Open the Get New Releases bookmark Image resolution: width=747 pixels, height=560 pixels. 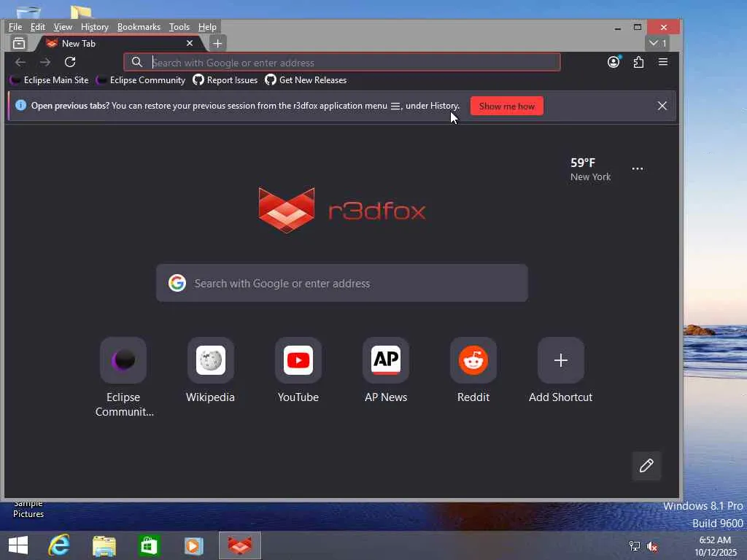click(x=306, y=80)
